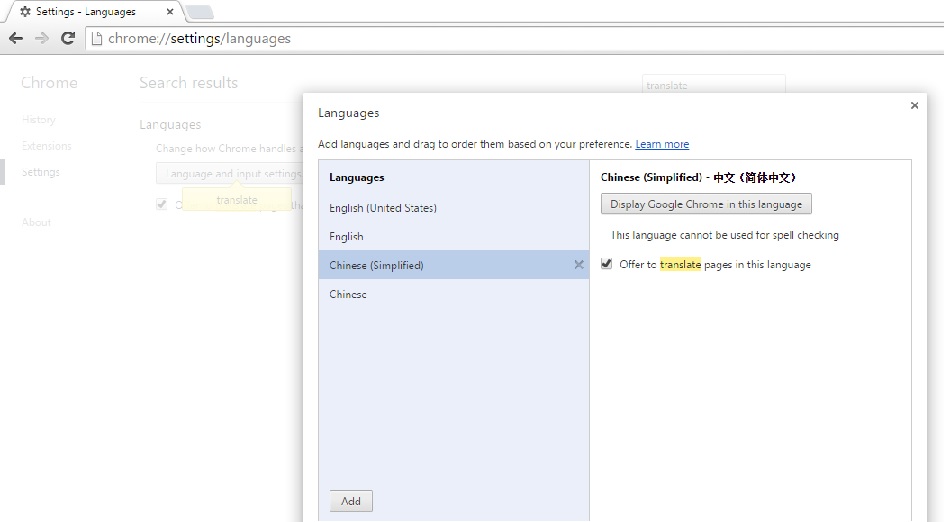Screen dimensions: 944x522
Task: Open History in Chrome sidebar
Action: pos(39,119)
